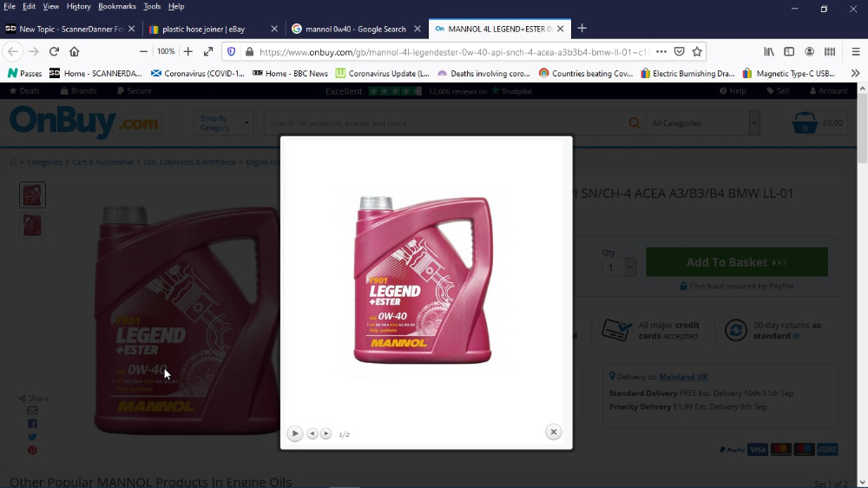Viewport: 868px width, 488px height.
Task: Open the Library icon in the toolbar
Action: click(x=769, y=51)
